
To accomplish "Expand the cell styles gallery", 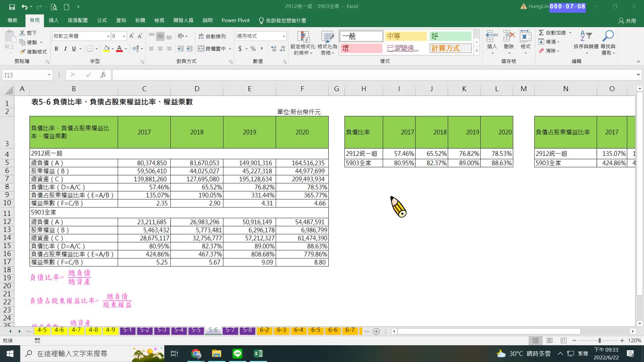I will [x=477, y=51].
